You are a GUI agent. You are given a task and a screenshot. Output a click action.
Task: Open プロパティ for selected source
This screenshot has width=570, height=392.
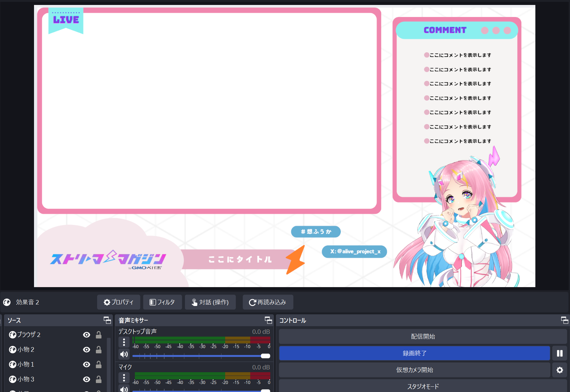(x=118, y=302)
